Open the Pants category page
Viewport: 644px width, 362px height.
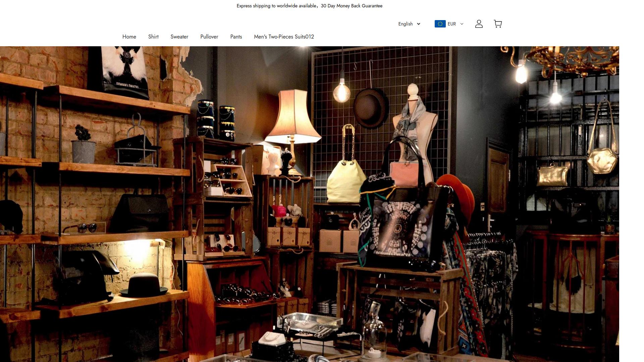pos(236,37)
